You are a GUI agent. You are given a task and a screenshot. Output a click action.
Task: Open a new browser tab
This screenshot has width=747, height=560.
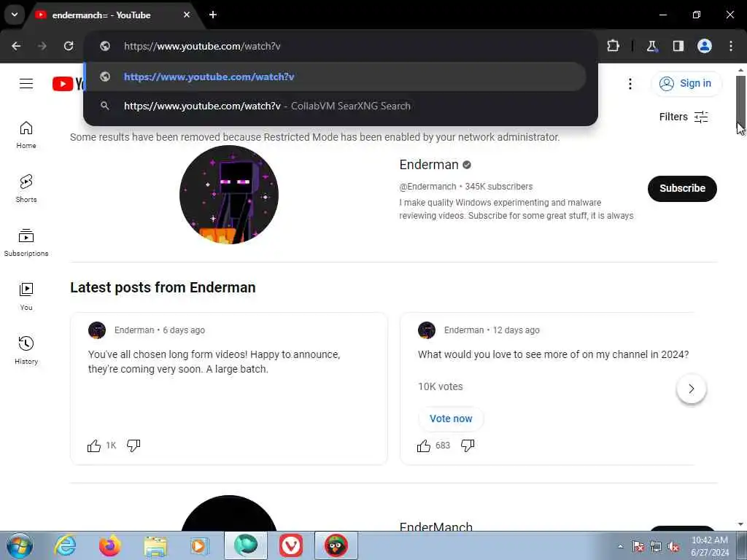click(213, 15)
